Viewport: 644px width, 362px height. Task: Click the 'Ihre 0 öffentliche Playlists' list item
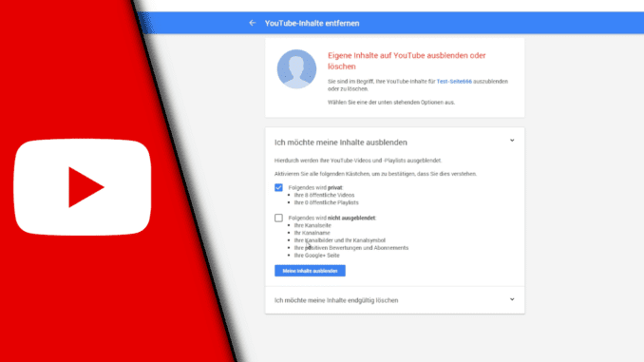click(326, 202)
